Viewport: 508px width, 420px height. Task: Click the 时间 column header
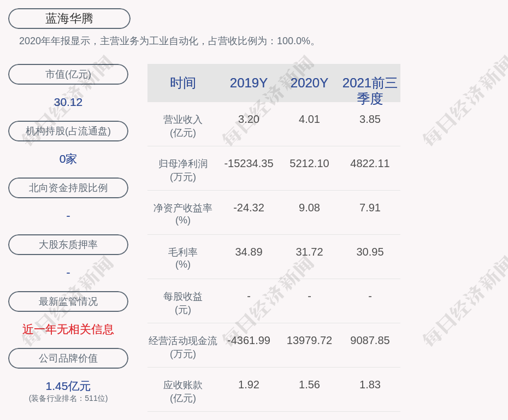pos(183,83)
